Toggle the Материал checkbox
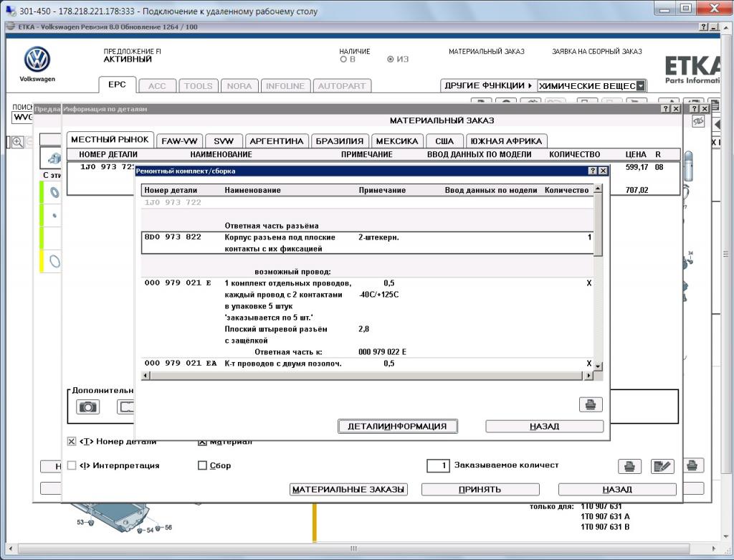The image size is (734, 560). tap(202, 442)
